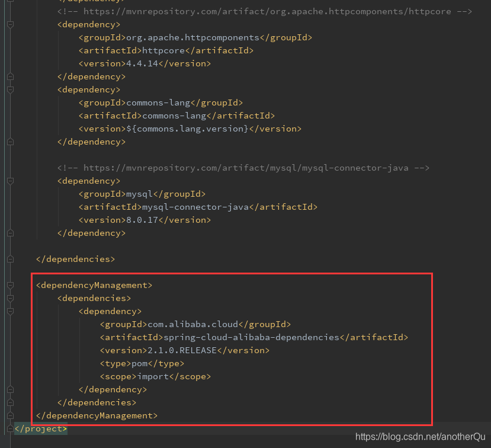Viewport: 491px width, 448px height.
Task: Click <dependency> tag above org.apache.httpcomponents groupId
Action: (x=89, y=24)
